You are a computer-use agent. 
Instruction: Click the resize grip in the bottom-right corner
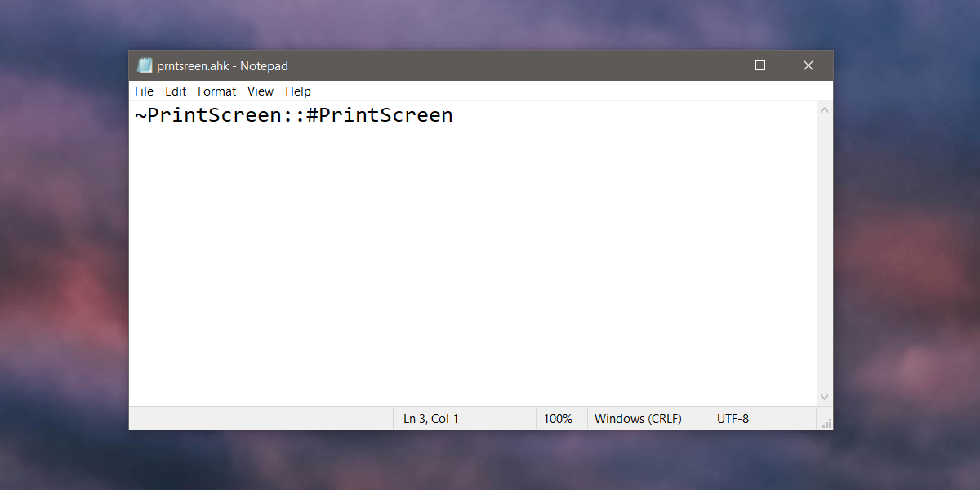coord(826,423)
